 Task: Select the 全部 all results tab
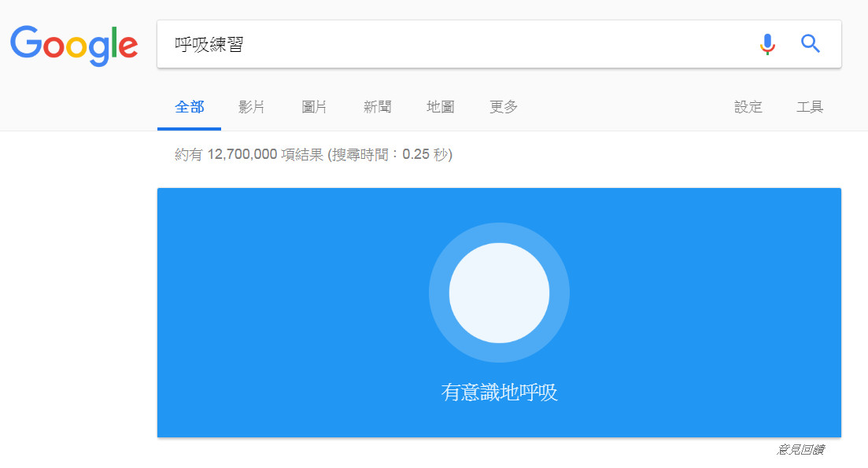[x=189, y=107]
